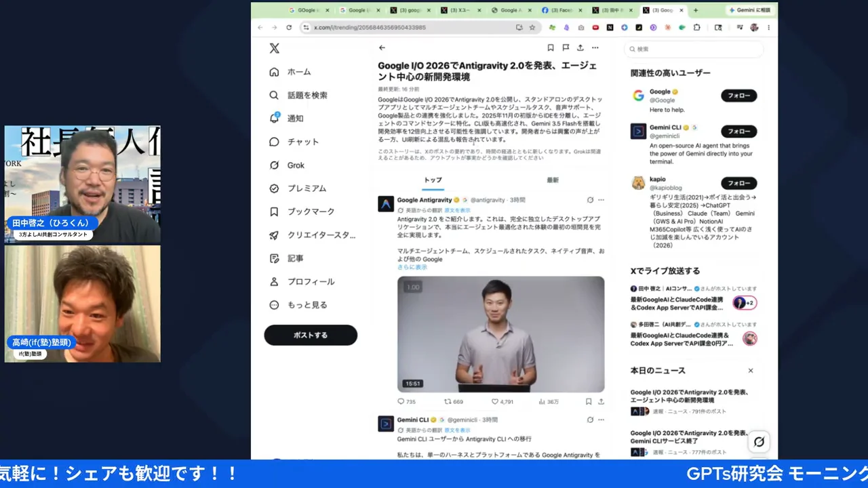The height and width of the screenshot is (488, 868).
Task: Open プロフィール in the sidebar
Action: tap(302, 281)
